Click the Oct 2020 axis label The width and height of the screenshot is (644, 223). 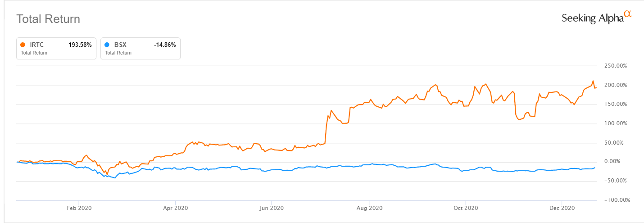pos(465,208)
